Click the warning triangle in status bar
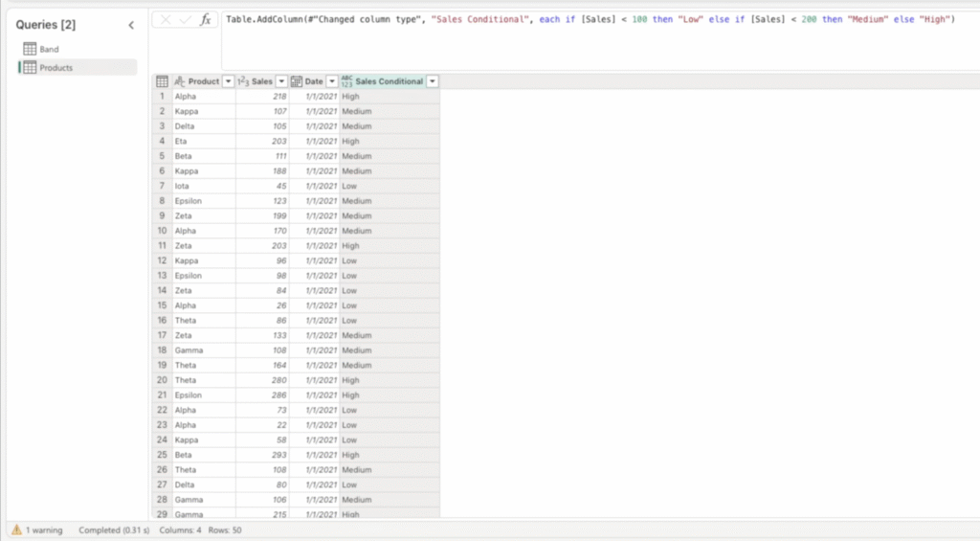Screen dimensions: 980x541 pyautogui.click(x=16, y=530)
